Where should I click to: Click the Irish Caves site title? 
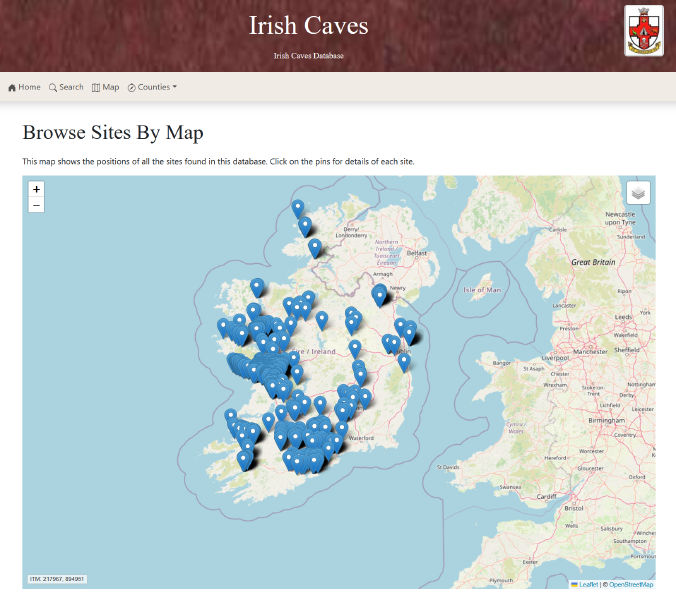point(308,25)
